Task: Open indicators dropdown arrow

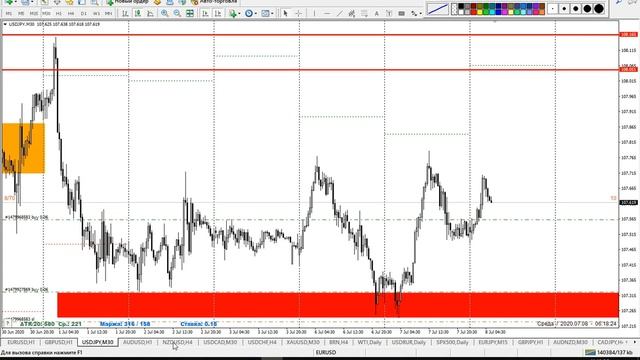Action: click(239, 13)
